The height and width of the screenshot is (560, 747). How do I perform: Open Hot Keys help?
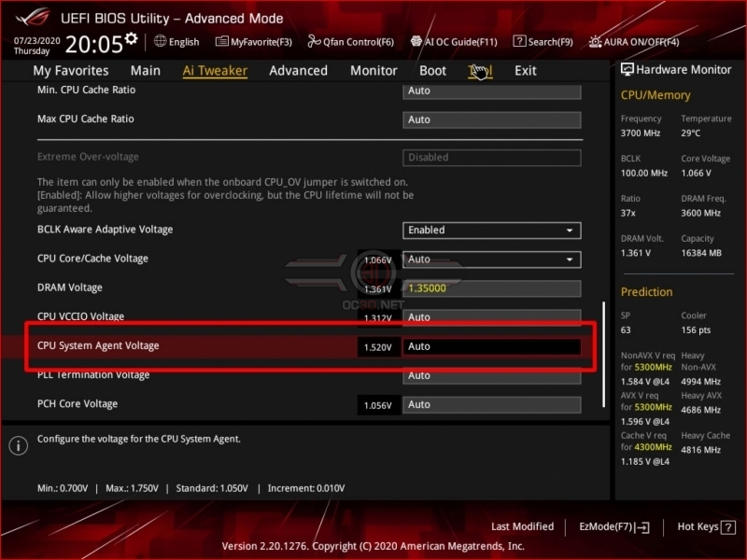point(706,526)
